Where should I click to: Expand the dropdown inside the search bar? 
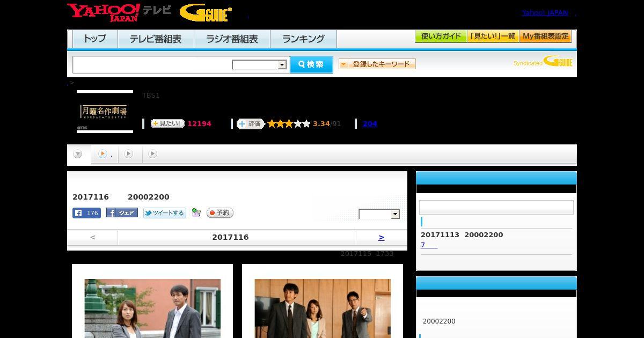pos(260,65)
